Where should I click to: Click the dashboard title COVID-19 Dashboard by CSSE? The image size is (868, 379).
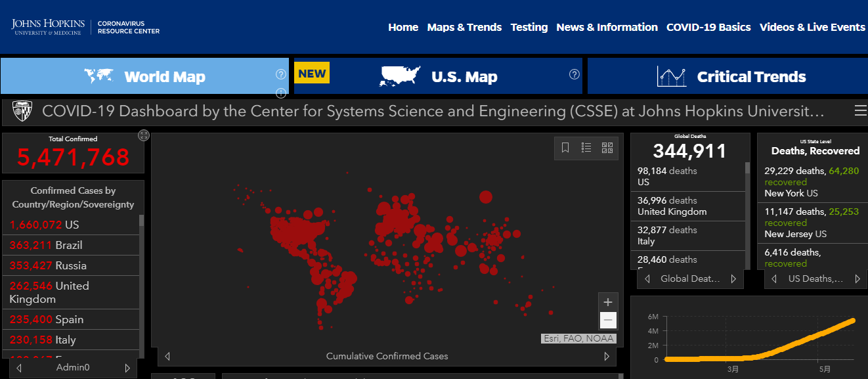pyautogui.click(x=433, y=111)
